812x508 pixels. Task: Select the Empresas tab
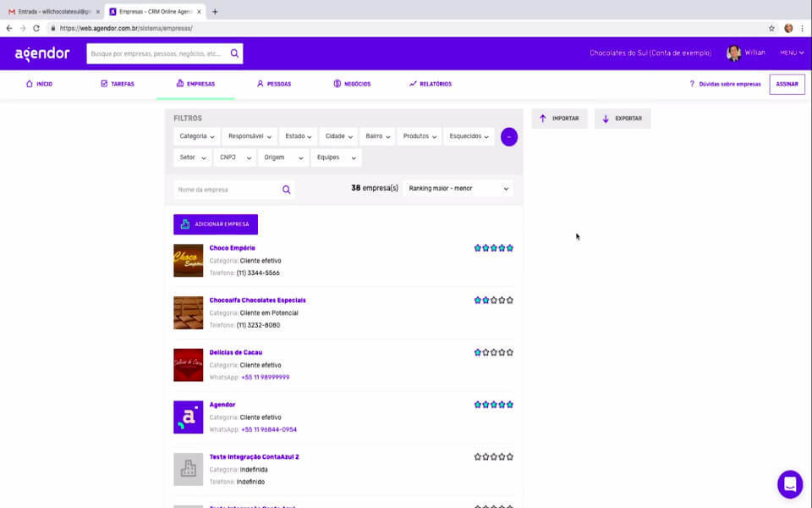click(195, 84)
